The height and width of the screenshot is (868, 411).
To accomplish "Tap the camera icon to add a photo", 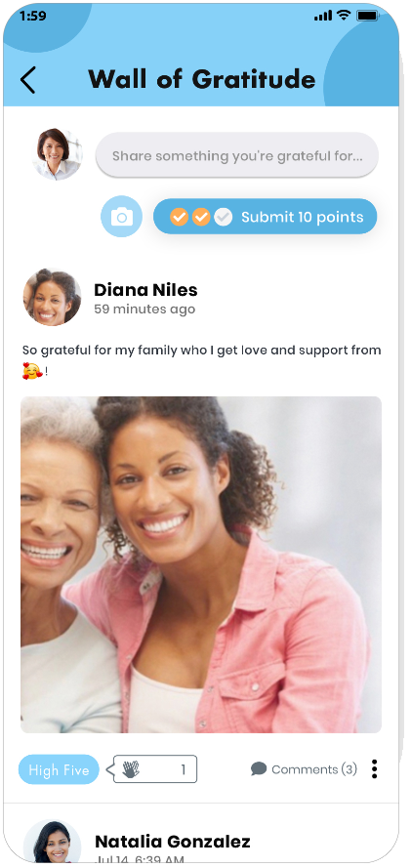I will (x=122, y=217).
